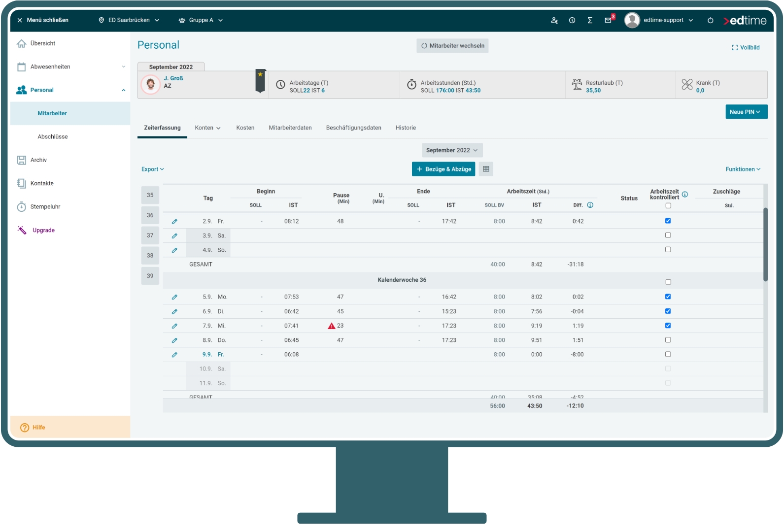
Task: Click info icon beside Arbeitszeit kontrolliert
Action: coord(685,194)
